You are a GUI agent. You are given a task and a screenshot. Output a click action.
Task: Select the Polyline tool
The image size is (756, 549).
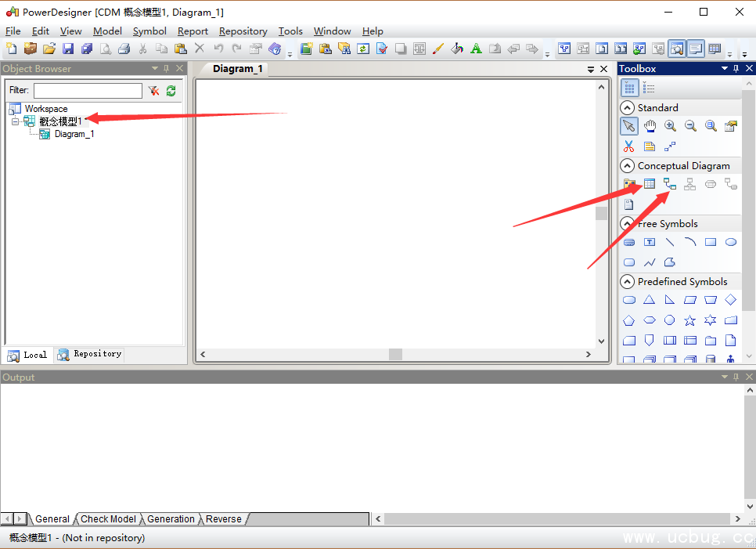[650, 262]
